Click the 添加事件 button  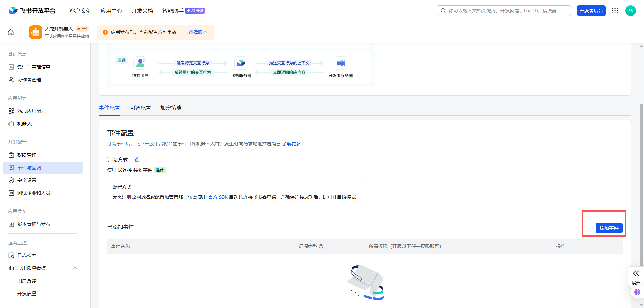pos(609,228)
